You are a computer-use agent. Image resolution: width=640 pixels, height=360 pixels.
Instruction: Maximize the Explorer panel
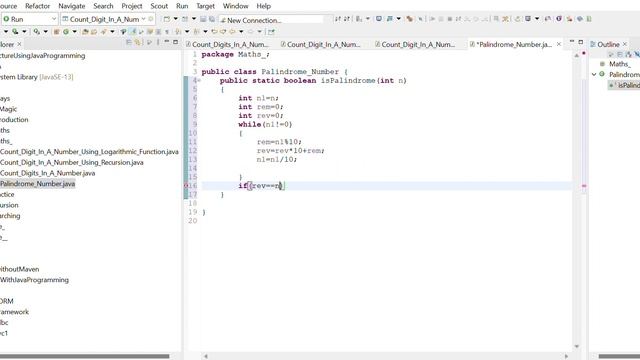(x=176, y=42)
